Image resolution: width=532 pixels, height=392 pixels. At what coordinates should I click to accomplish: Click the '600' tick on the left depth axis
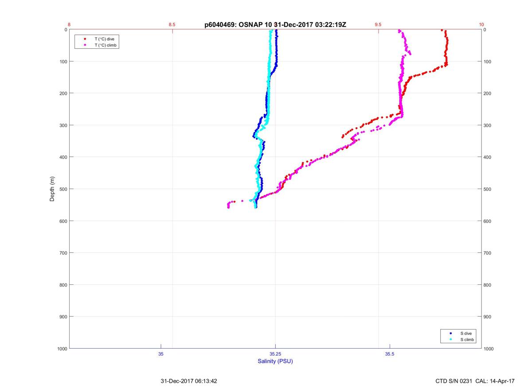pos(63,221)
